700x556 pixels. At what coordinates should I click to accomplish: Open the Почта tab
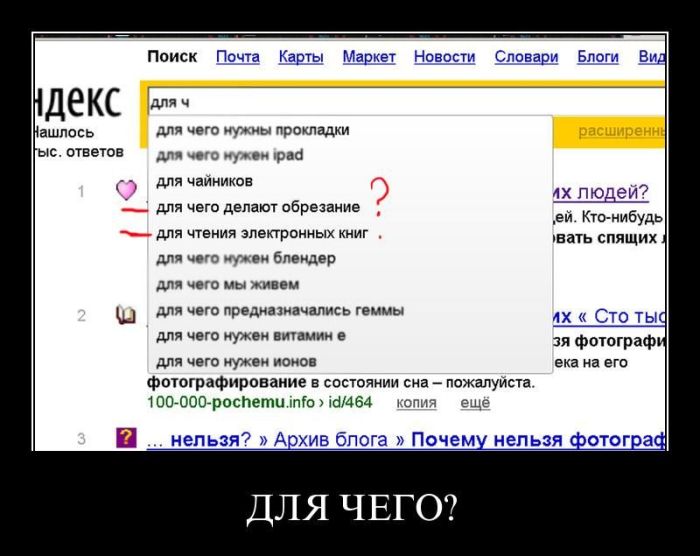coord(237,57)
